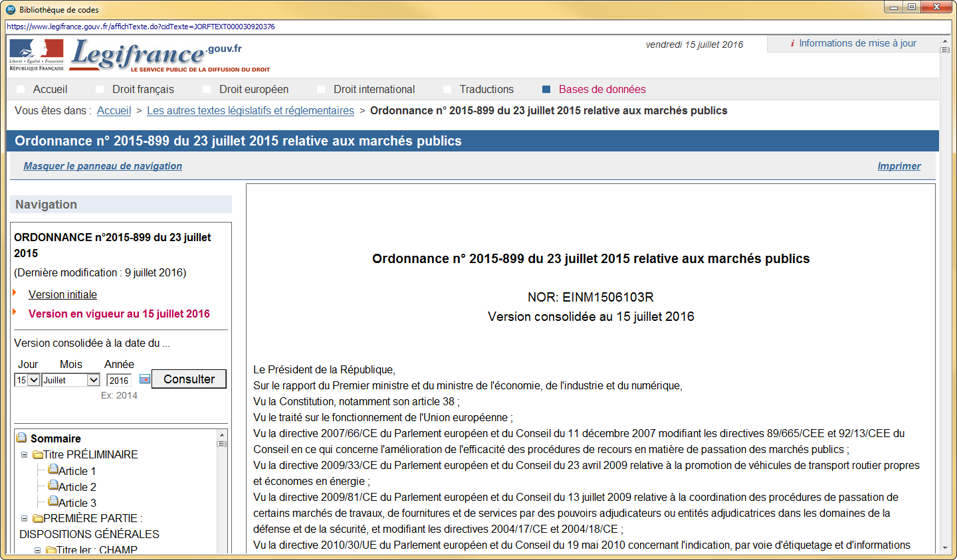Maximize the Bibliothèque de codes window
The image size is (957, 560).
coord(912,7)
